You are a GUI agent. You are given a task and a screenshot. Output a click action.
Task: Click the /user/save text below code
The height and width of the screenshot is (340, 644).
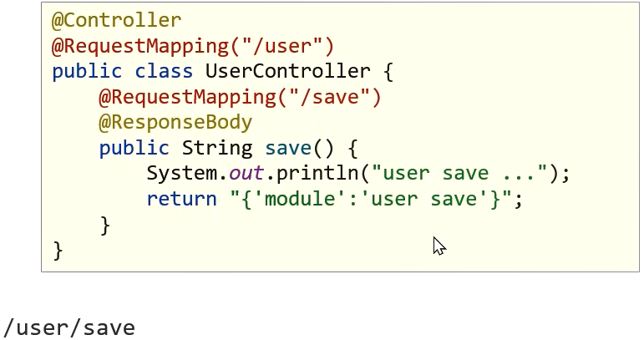coord(69,327)
